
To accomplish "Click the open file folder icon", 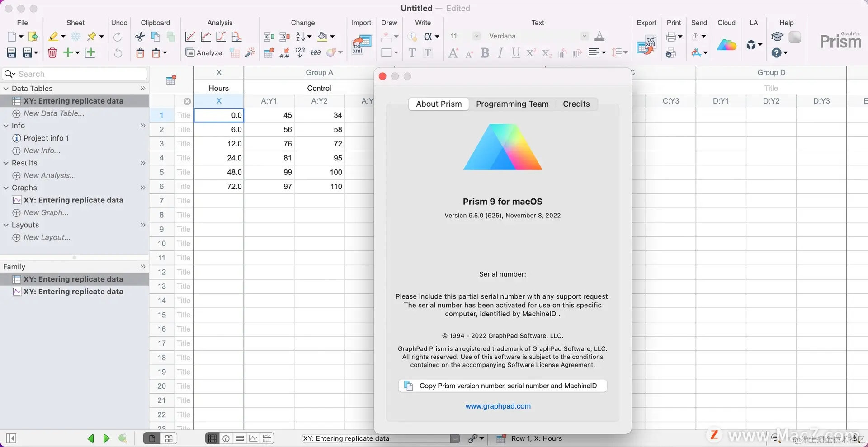I will (33, 37).
